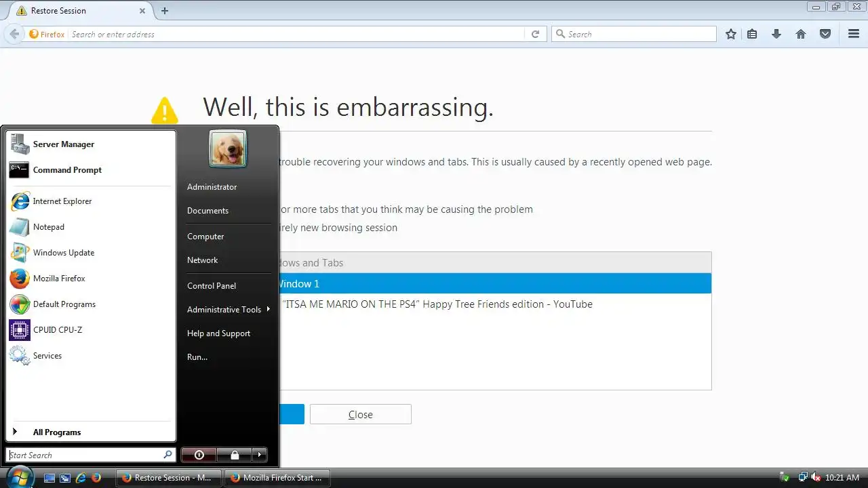The height and width of the screenshot is (488, 868).
Task: Click the Firefox address bar
Action: pyautogui.click(x=296, y=34)
